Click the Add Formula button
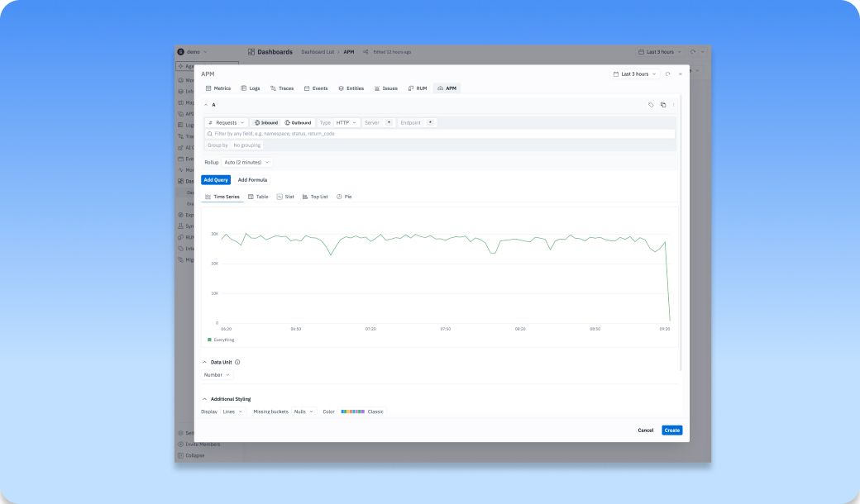The width and height of the screenshot is (860, 504). tap(252, 179)
